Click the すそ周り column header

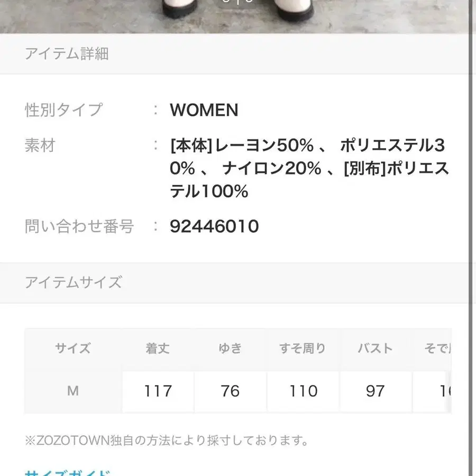302,348
